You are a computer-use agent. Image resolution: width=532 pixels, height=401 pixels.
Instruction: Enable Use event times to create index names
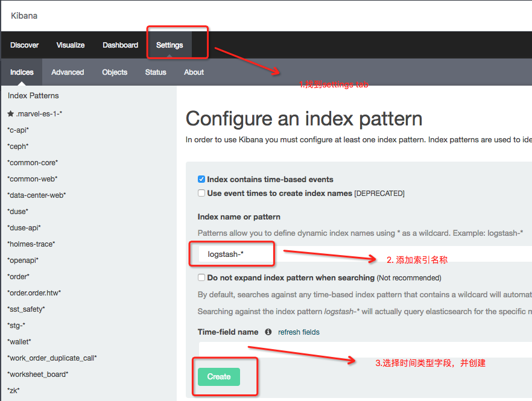(x=201, y=193)
